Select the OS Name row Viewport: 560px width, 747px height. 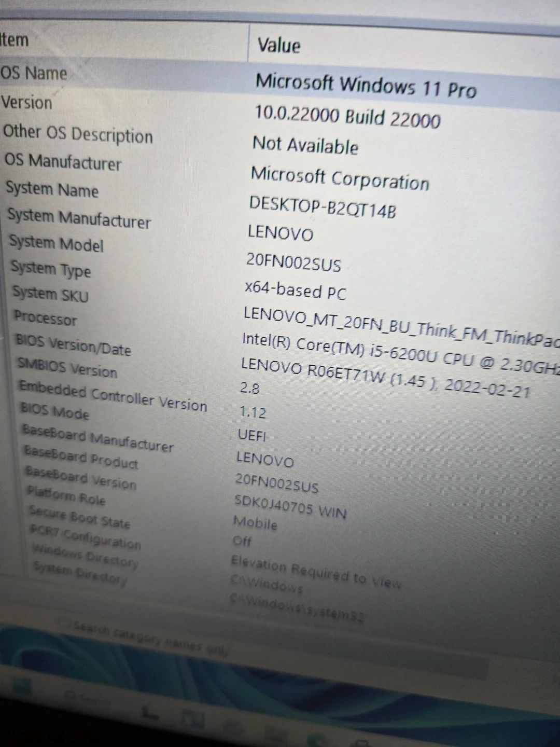[34, 73]
